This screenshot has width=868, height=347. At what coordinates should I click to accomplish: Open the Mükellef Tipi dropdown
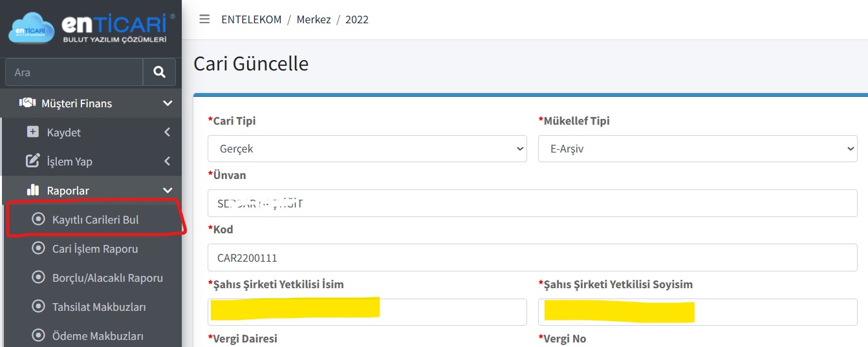click(698, 149)
